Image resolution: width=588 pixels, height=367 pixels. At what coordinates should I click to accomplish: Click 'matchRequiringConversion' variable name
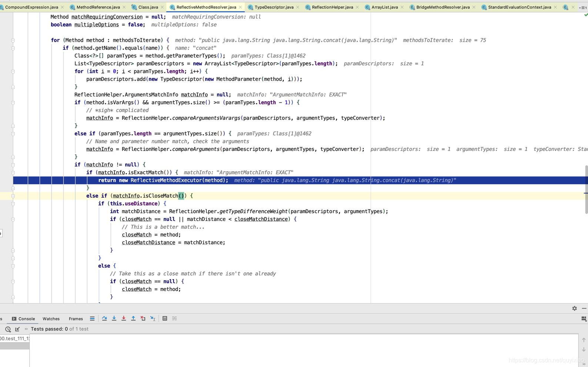(107, 17)
